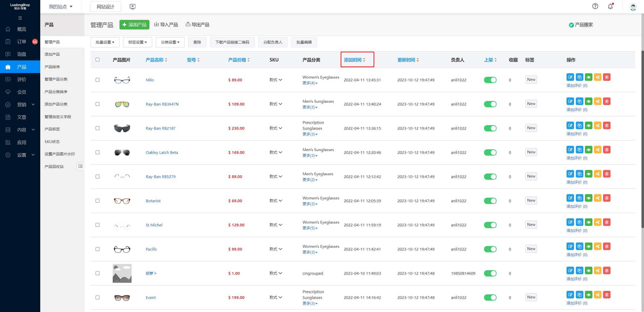Viewport: 644px width, 312px height.
Task: Collapse the submenu panel toggle icon
Action: click(80, 166)
